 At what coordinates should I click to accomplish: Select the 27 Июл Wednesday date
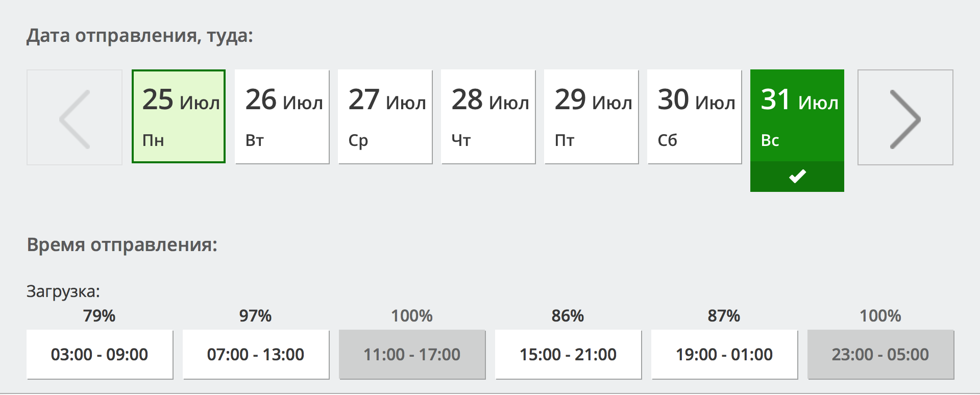(x=385, y=117)
